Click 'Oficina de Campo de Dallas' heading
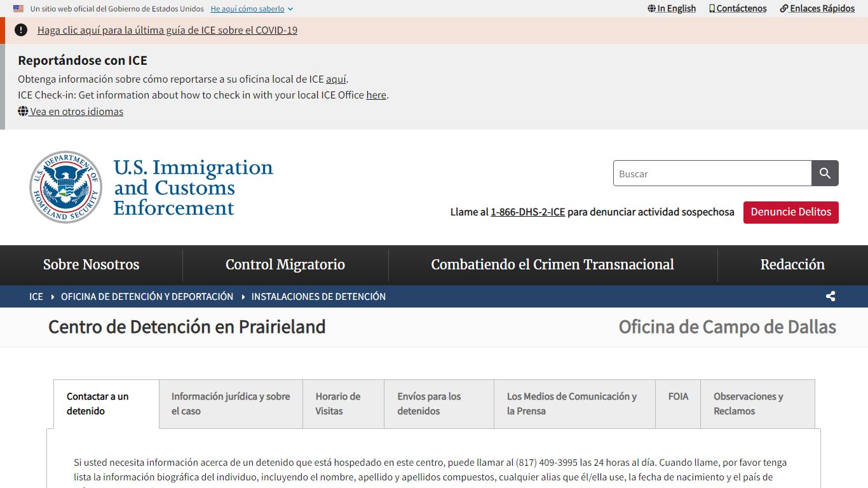The width and height of the screenshot is (868, 488). click(x=728, y=327)
